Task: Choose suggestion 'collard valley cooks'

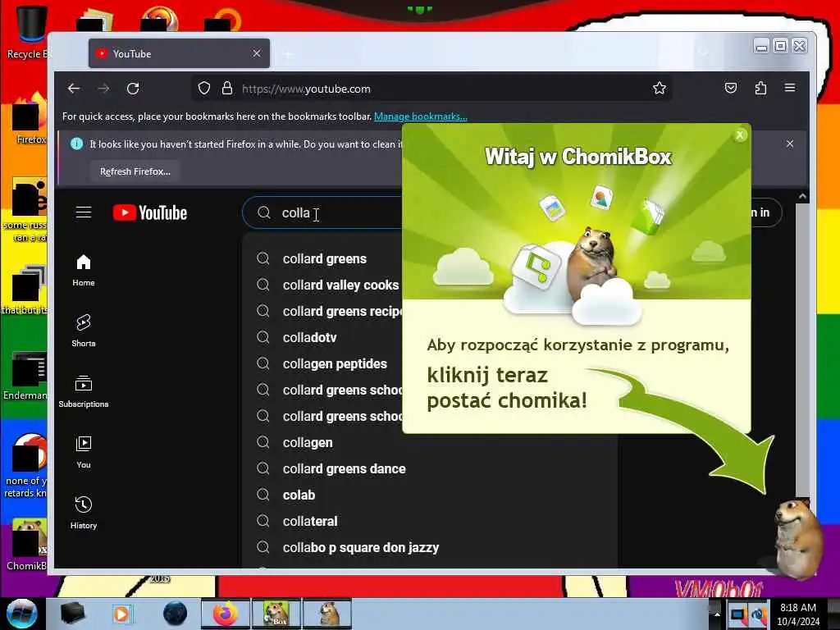Action: tap(340, 285)
